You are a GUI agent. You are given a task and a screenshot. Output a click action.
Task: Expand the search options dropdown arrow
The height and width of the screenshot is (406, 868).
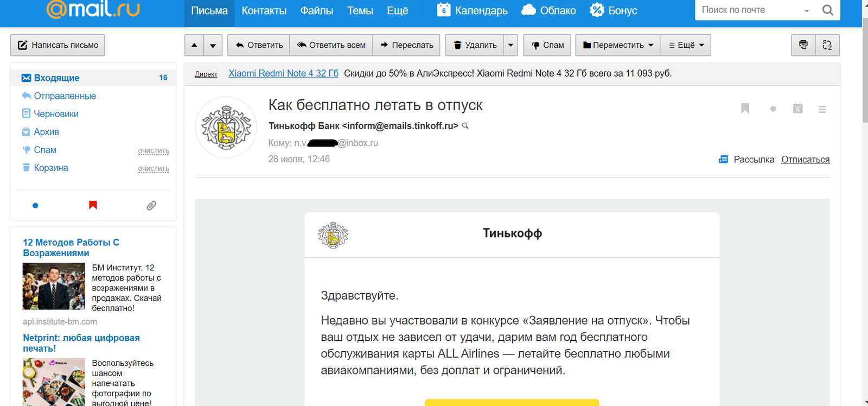(x=807, y=11)
